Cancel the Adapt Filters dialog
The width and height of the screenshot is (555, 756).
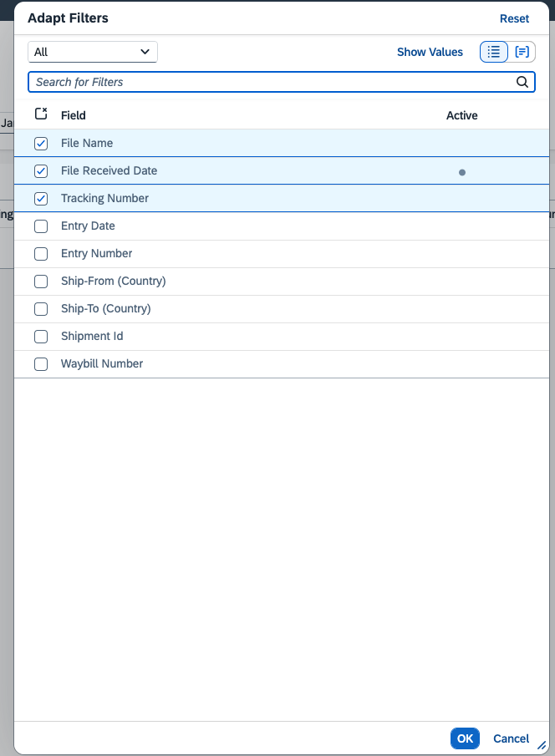tap(511, 738)
